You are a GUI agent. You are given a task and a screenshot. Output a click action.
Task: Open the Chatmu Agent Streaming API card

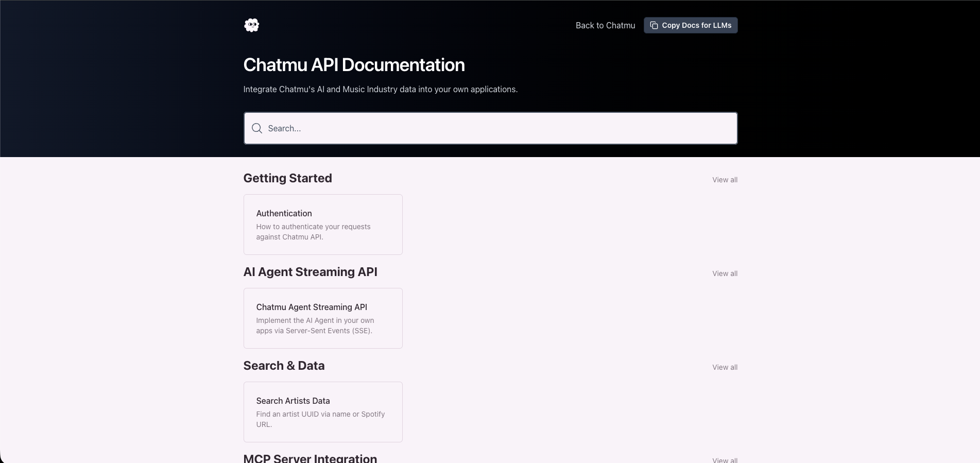click(x=323, y=318)
